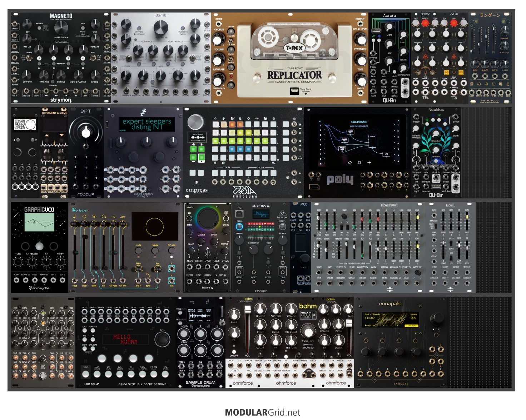
Task: Click the DECKARD'S VOICE module title
Action: coord(389,206)
